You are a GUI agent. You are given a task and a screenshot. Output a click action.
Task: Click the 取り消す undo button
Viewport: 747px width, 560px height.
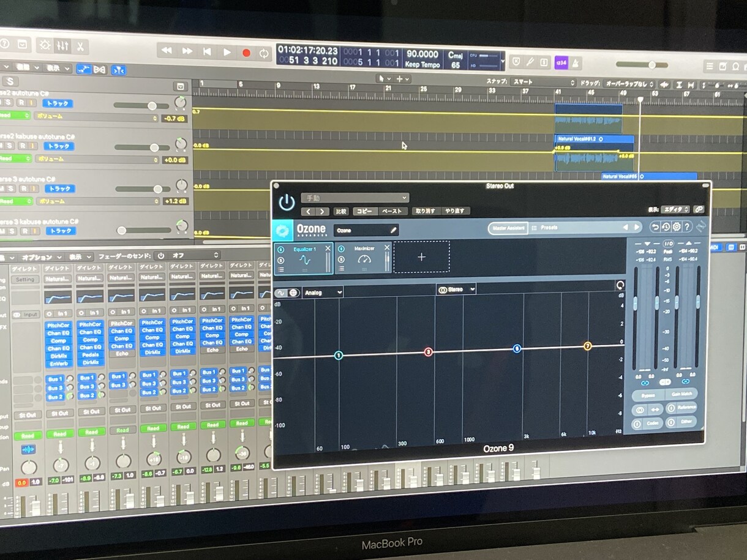425,211
